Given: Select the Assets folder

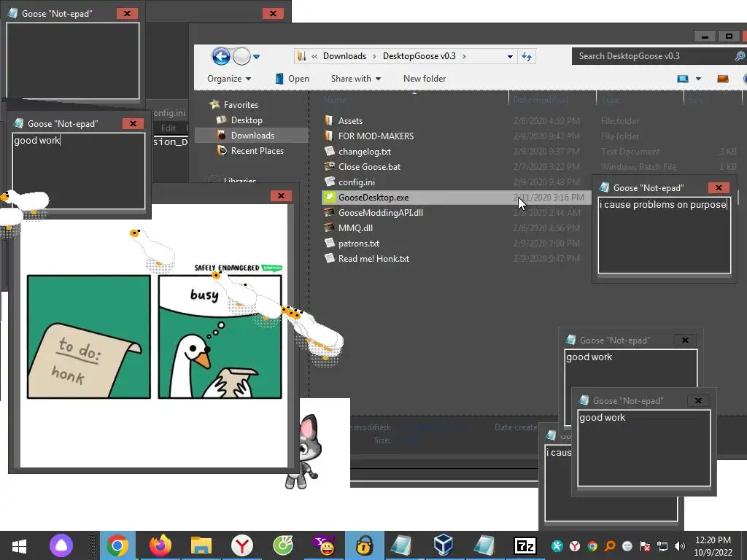Looking at the screenshot, I should [350, 121].
